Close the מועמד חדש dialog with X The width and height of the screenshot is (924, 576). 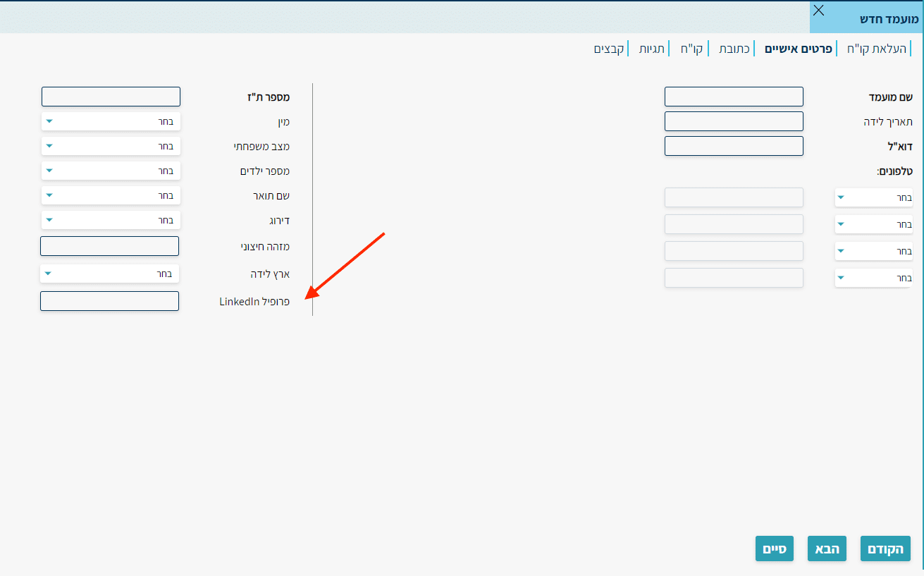pyautogui.click(x=818, y=10)
